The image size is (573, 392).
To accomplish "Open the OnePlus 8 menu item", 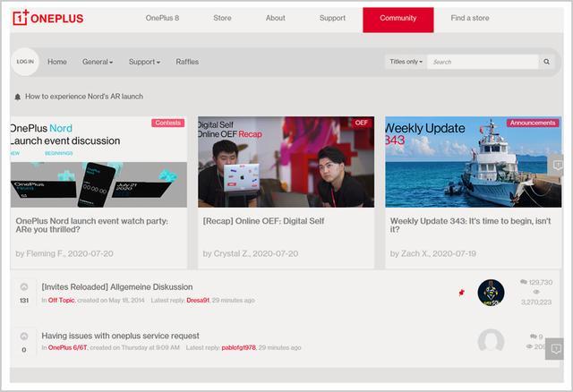I will point(162,18).
